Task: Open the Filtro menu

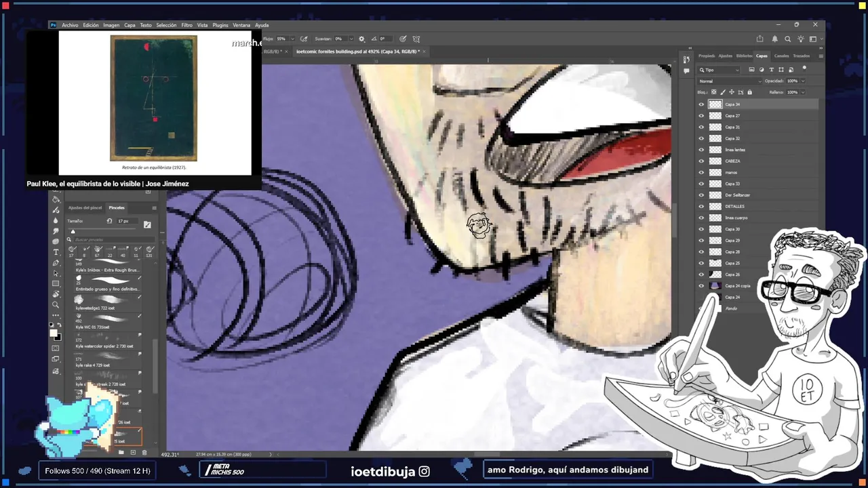Action: (186, 25)
